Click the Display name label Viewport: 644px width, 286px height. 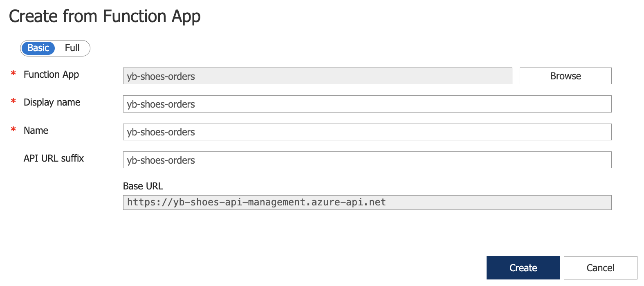point(52,102)
